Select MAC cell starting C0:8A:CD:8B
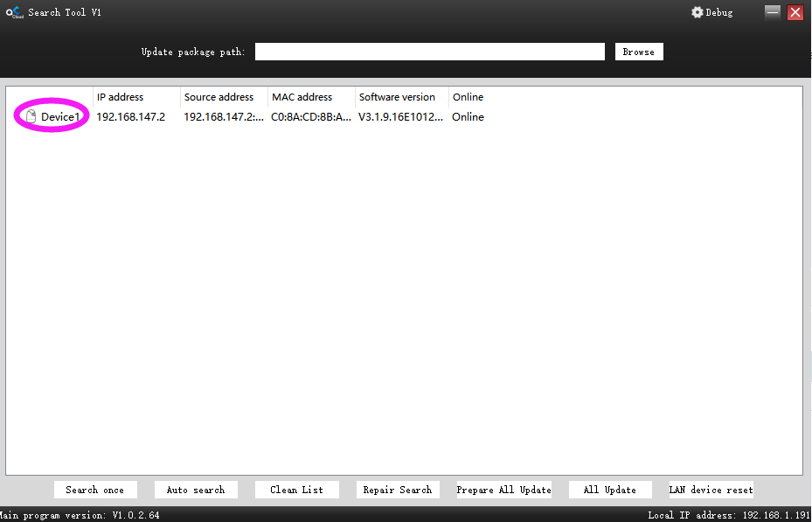Image resolution: width=812 pixels, height=522 pixels. click(311, 117)
